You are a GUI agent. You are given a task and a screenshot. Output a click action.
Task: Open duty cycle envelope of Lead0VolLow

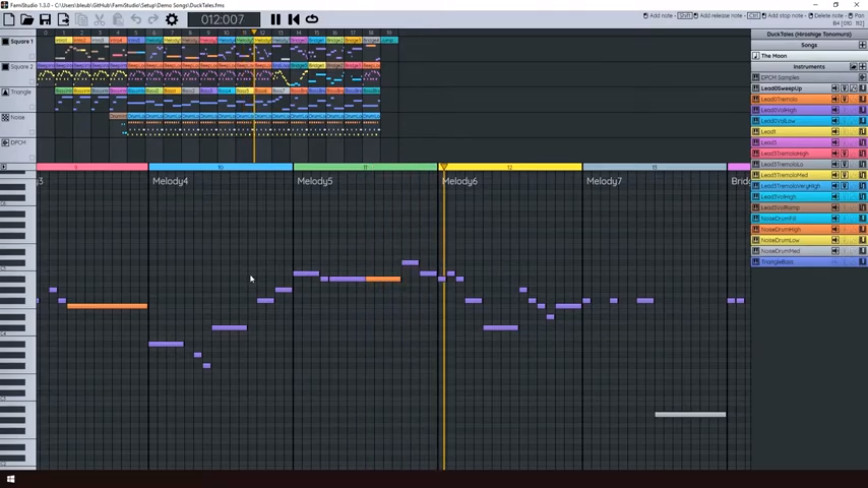click(862, 121)
